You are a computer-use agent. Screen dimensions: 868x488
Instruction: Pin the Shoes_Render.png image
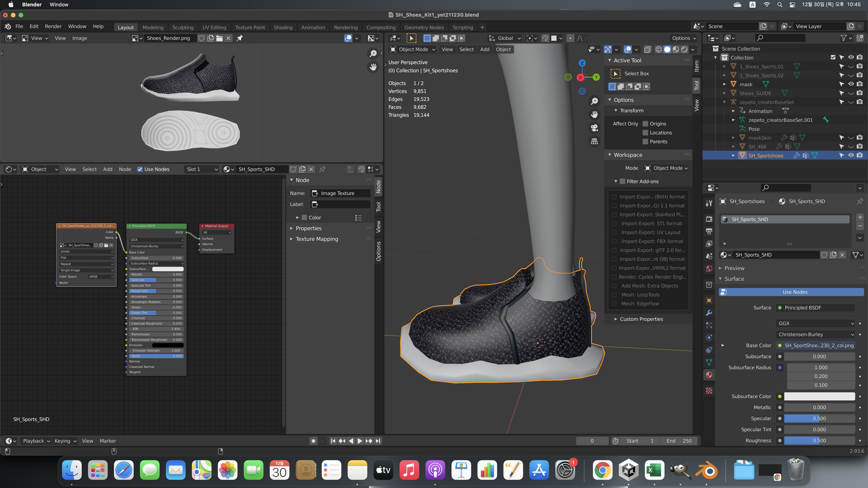(240, 38)
